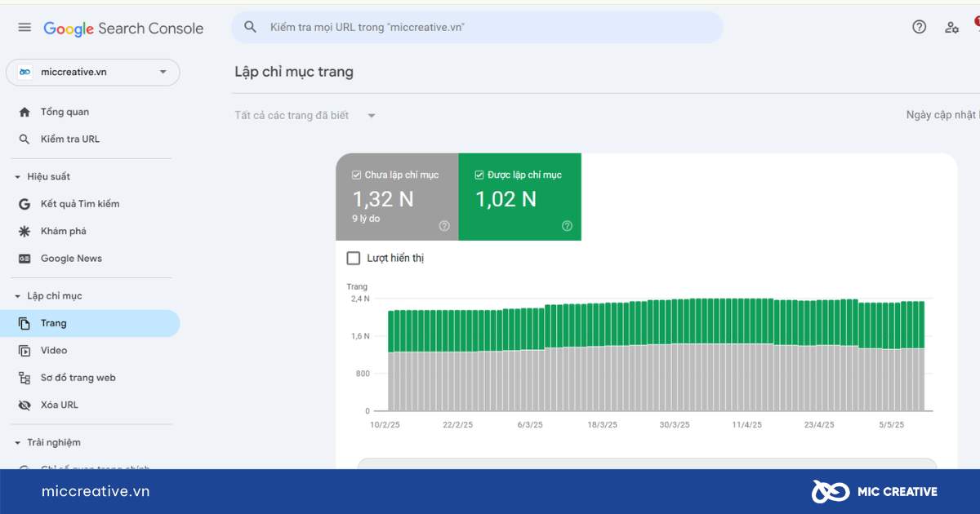
Task: Click the crossed-eye icon beside Xóa URL
Action: click(24, 405)
